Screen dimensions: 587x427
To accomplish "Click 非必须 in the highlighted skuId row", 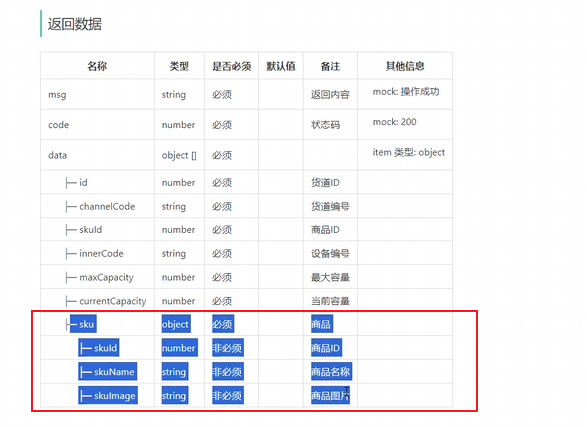I will coord(228,348).
